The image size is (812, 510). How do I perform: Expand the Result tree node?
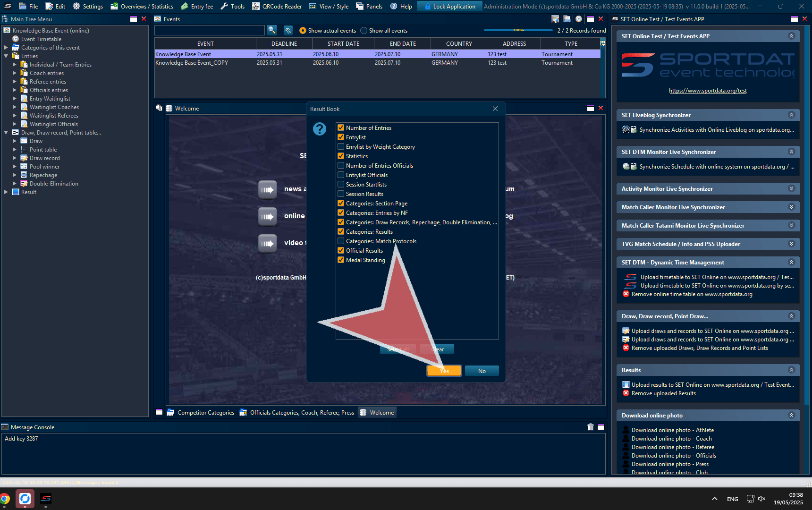click(6, 192)
